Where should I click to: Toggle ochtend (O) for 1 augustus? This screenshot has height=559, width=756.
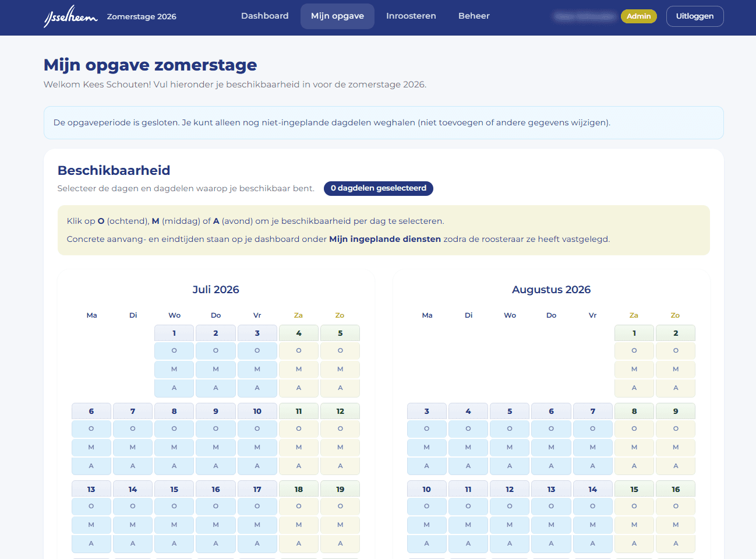tap(634, 350)
